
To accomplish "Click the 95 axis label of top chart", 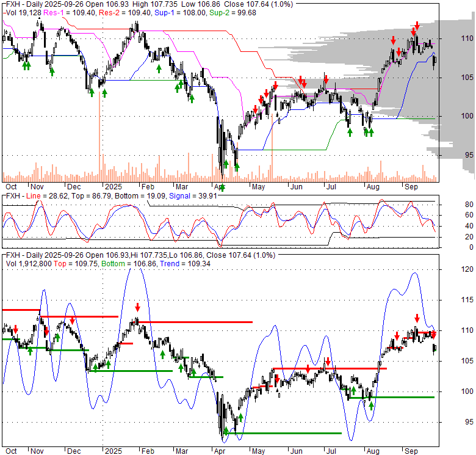I will pyautogui.click(x=469, y=155).
